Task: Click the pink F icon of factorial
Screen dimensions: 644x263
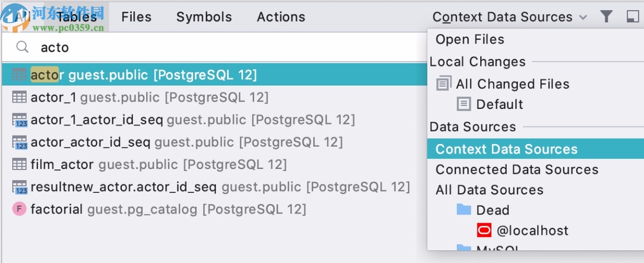Action: point(19,209)
